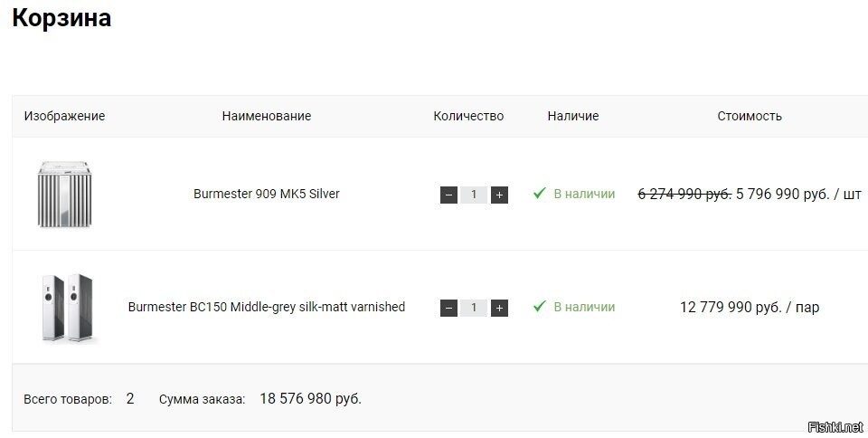Click green availability checkmark for BC150

[x=540, y=307]
